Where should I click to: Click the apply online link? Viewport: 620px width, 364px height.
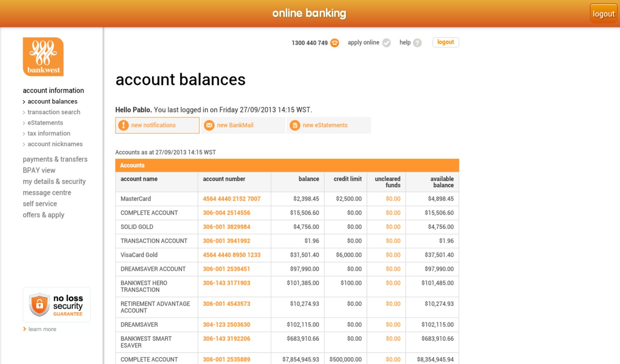click(x=363, y=42)
